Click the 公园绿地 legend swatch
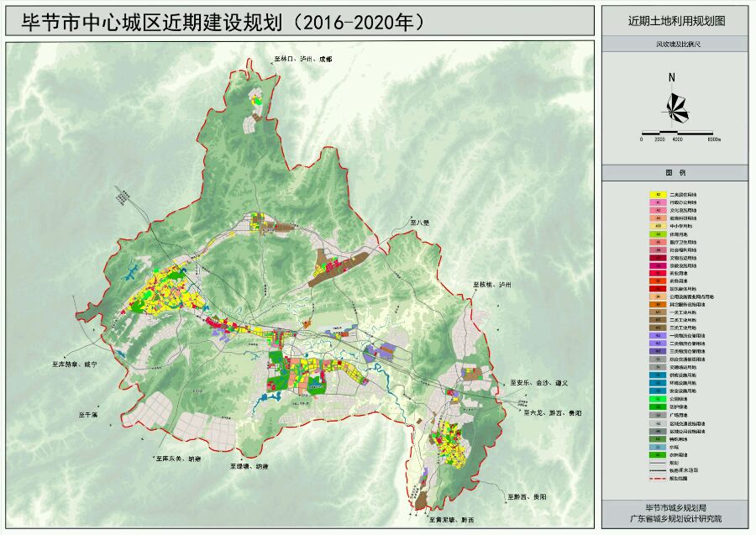 pyautogui.click(x=659, y=399)
